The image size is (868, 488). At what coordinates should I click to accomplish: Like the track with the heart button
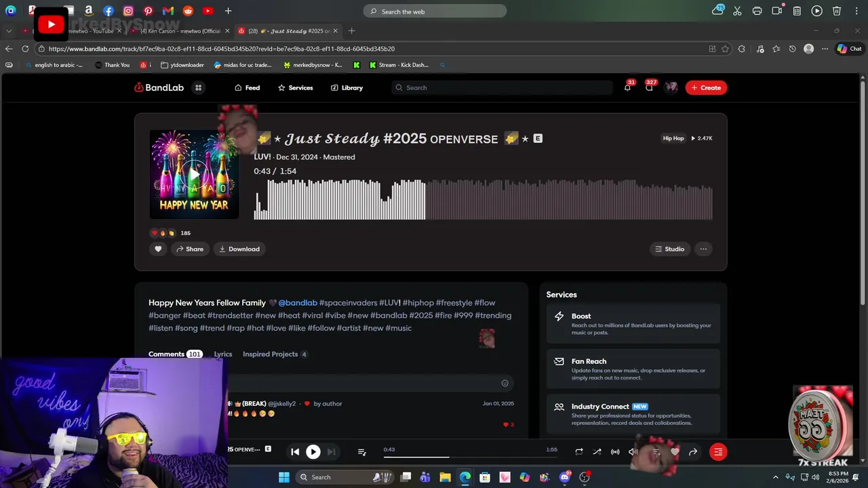coord(158,249)
